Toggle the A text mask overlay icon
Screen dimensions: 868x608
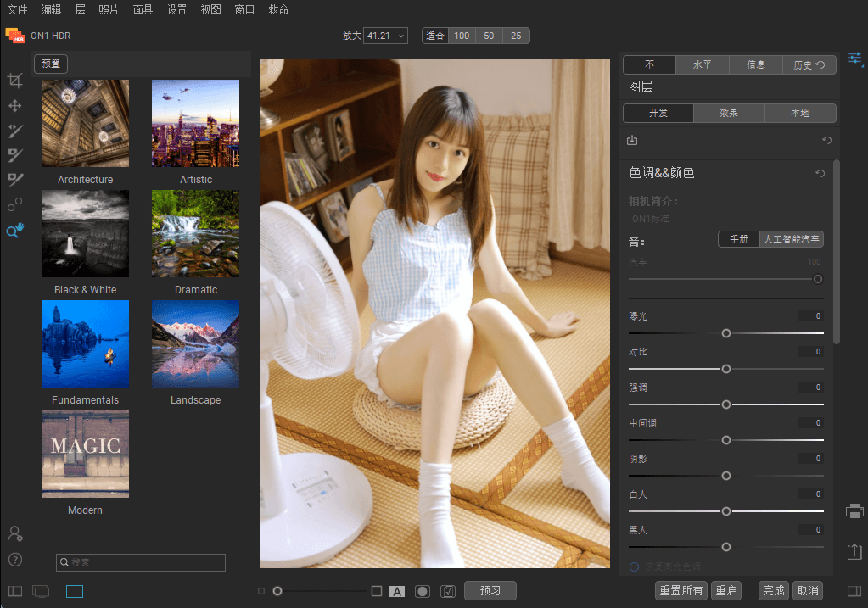click(x=397, y=591)
